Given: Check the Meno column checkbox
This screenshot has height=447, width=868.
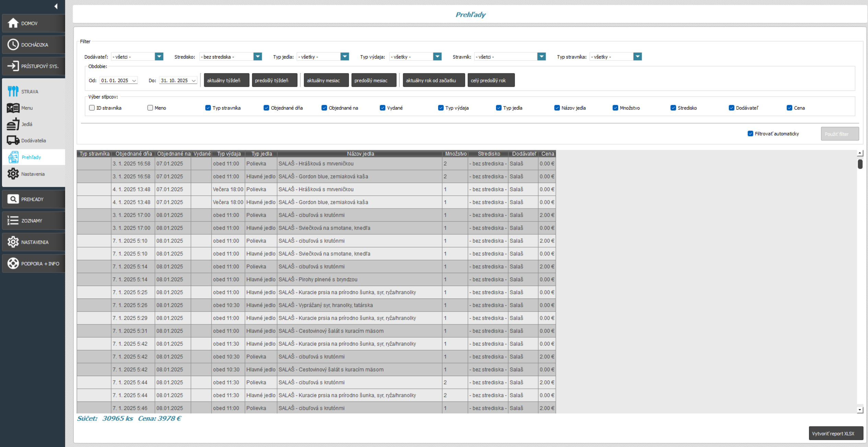Looking at the screenshot, I should (150, 108).
